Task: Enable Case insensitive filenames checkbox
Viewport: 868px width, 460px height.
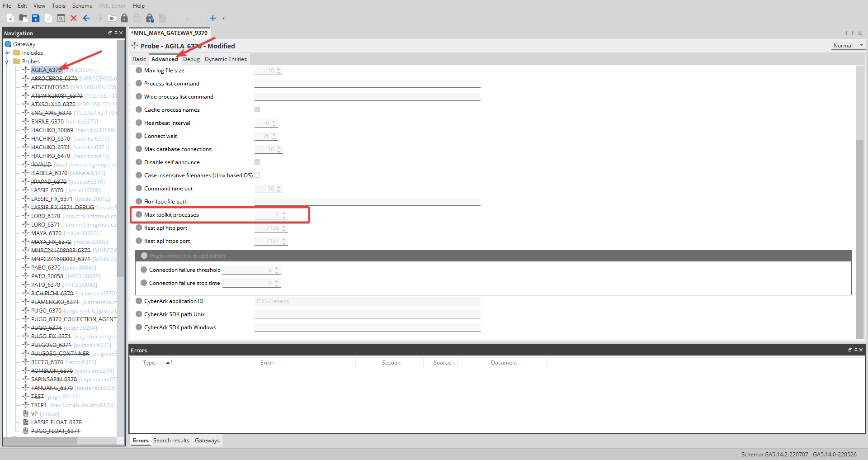Action: [257, 175]
